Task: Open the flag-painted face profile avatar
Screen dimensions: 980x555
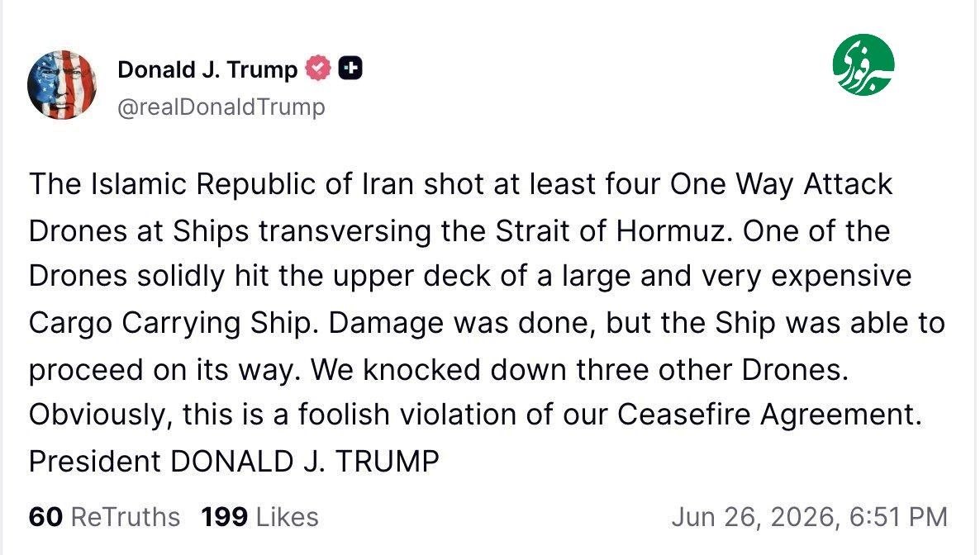Action: coord(62,85)
